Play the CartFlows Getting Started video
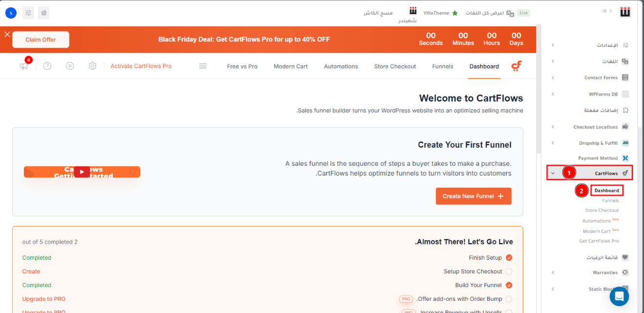Image resolution: width=644 pixels, height=313 pixels. [82, 172]
